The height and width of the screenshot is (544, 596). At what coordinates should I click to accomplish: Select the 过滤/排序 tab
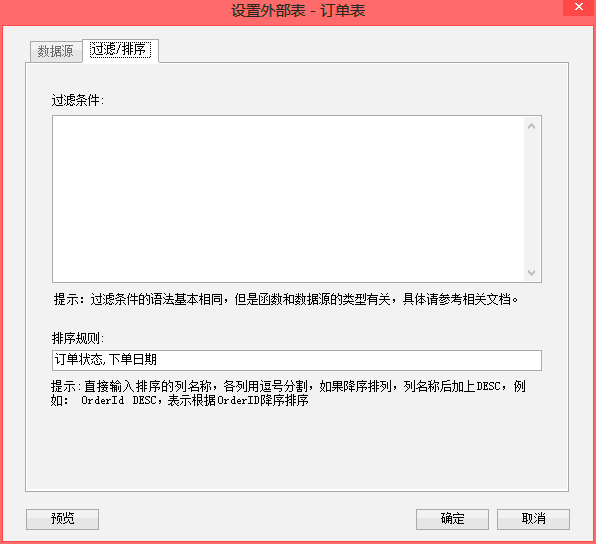pos(120,50)
